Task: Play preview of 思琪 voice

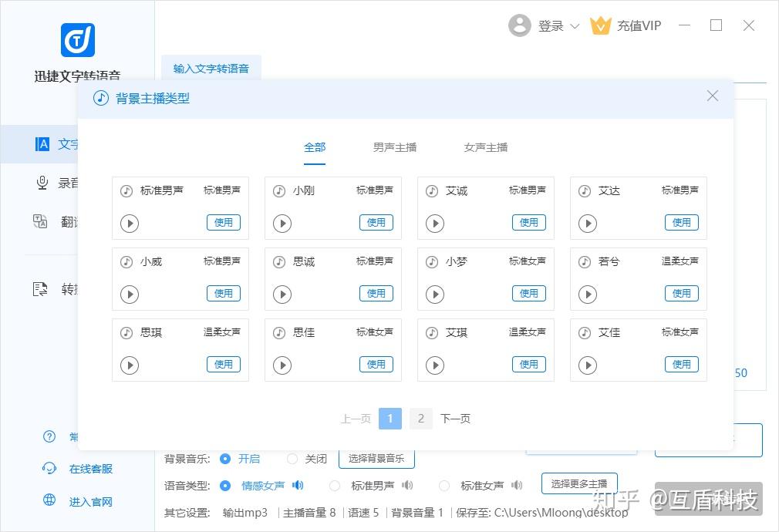Action: (129, 365)
